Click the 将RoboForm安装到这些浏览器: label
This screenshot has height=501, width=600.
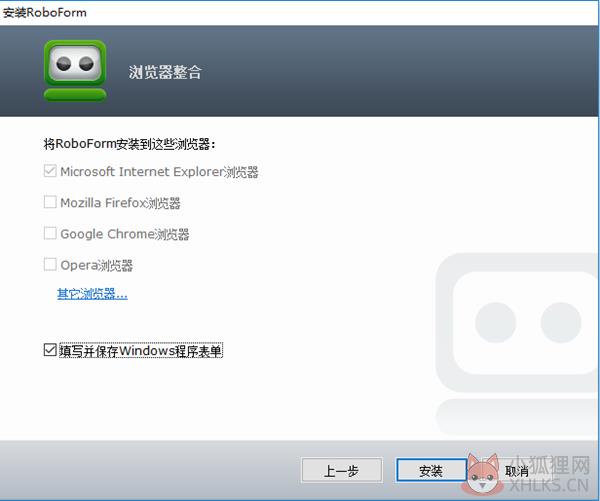tap(129, 144)
